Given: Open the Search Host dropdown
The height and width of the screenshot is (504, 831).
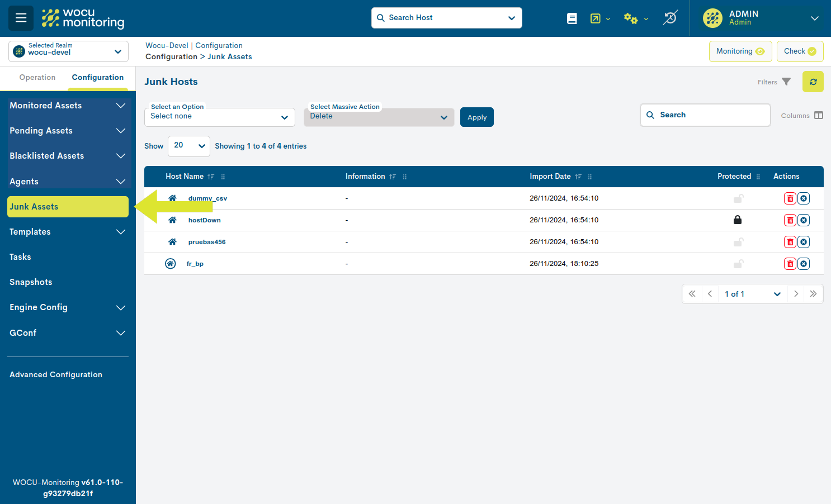Looking at the screenshot, I should tap(447, 18).
